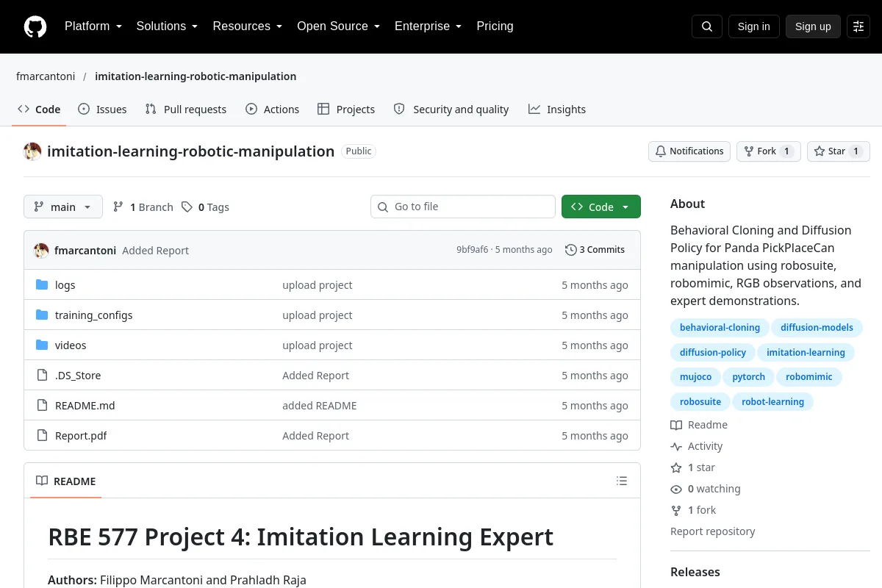Viewport: 882px width, 588px height.
Task: Open the Pull requests tab
Action: pos(186,110)
